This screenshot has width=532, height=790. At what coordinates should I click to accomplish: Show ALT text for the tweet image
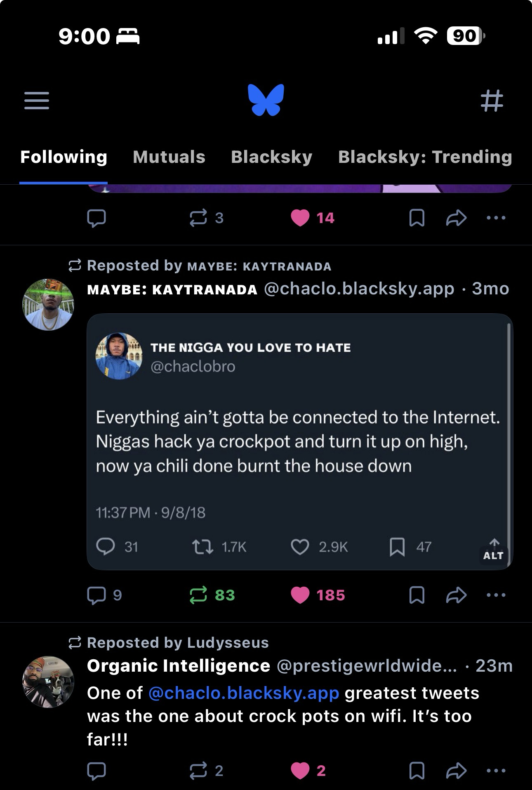493,555
